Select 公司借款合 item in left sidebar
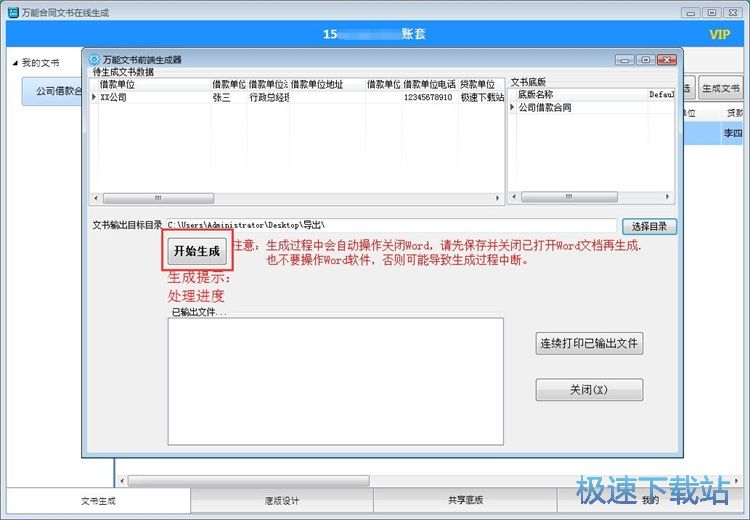The width and height of the screenshot is (750, 520). pos(52,91)
